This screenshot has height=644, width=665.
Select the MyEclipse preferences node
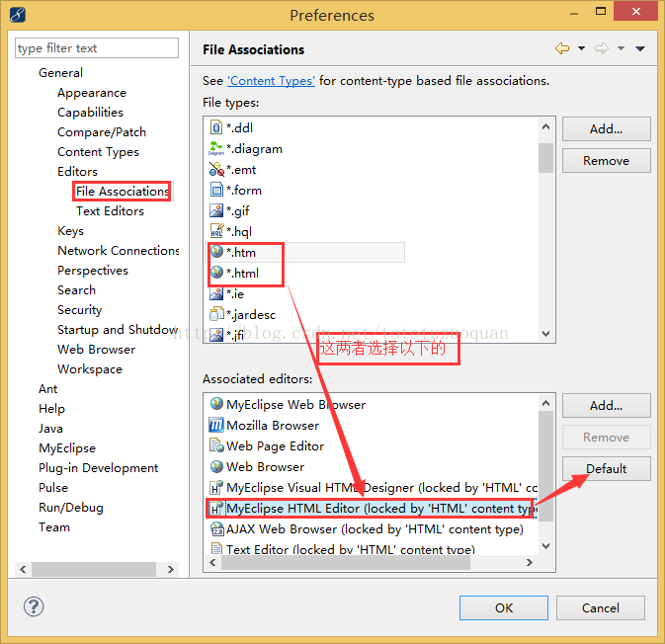click(x=67, y=448)
